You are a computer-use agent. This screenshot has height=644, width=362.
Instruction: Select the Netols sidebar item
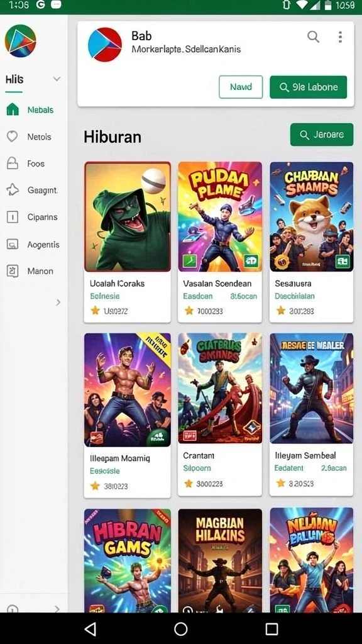34,136
